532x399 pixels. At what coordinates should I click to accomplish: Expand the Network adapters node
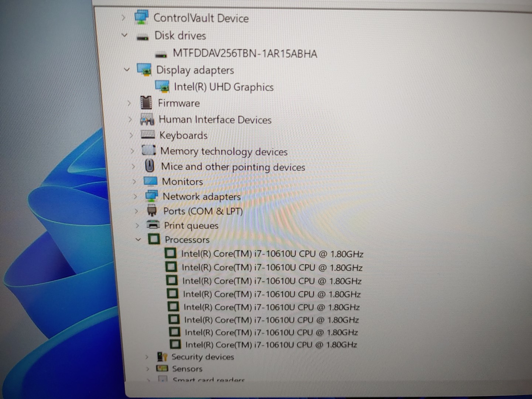coord(136,196)
